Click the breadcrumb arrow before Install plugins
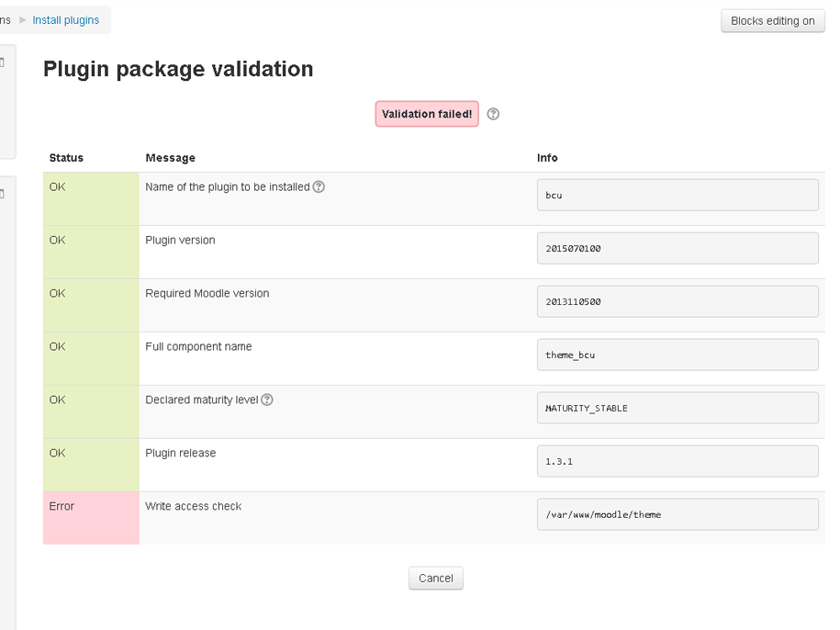Viewport: 840px width, 630px height. coord(23,20)
